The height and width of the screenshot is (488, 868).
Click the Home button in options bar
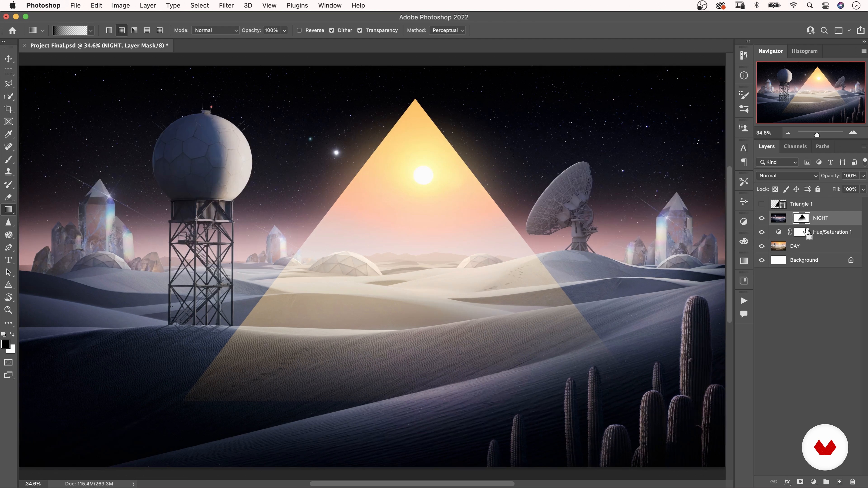12,30
